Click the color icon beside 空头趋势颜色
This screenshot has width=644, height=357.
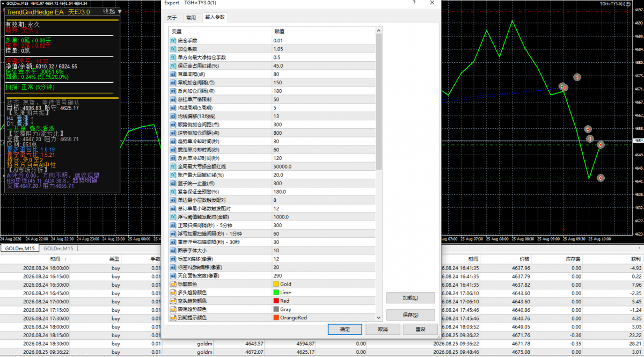(173, 301)
